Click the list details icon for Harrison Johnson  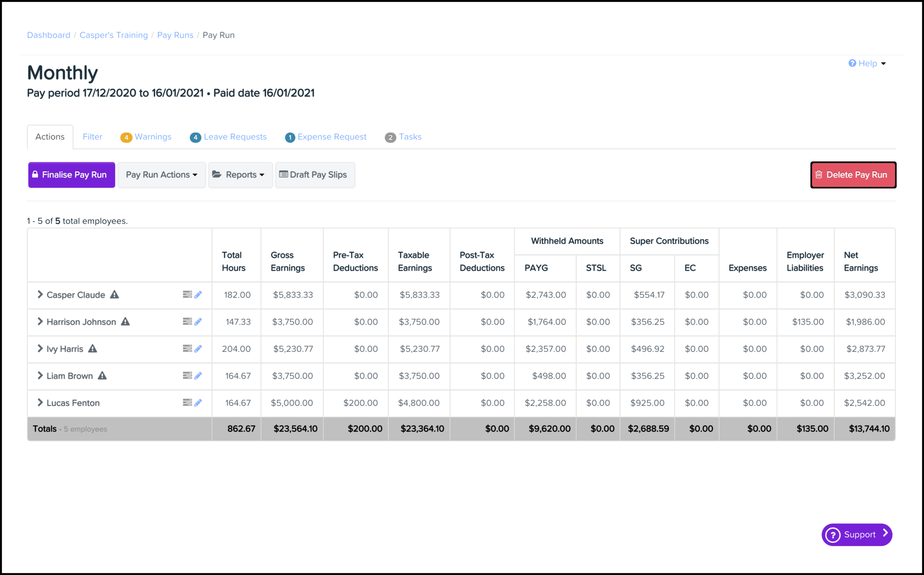coord(187,322)
